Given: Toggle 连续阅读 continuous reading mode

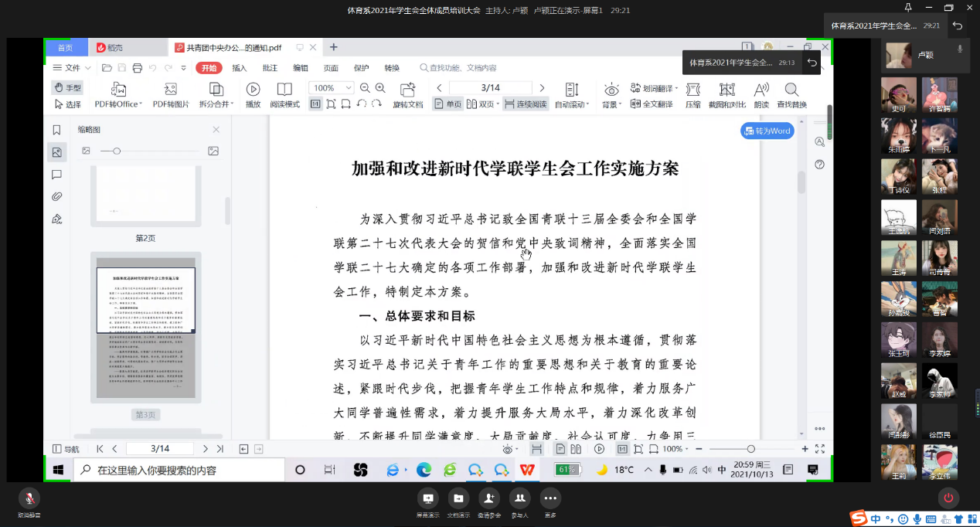Looking at the screenshot, I should pos(526,104).
